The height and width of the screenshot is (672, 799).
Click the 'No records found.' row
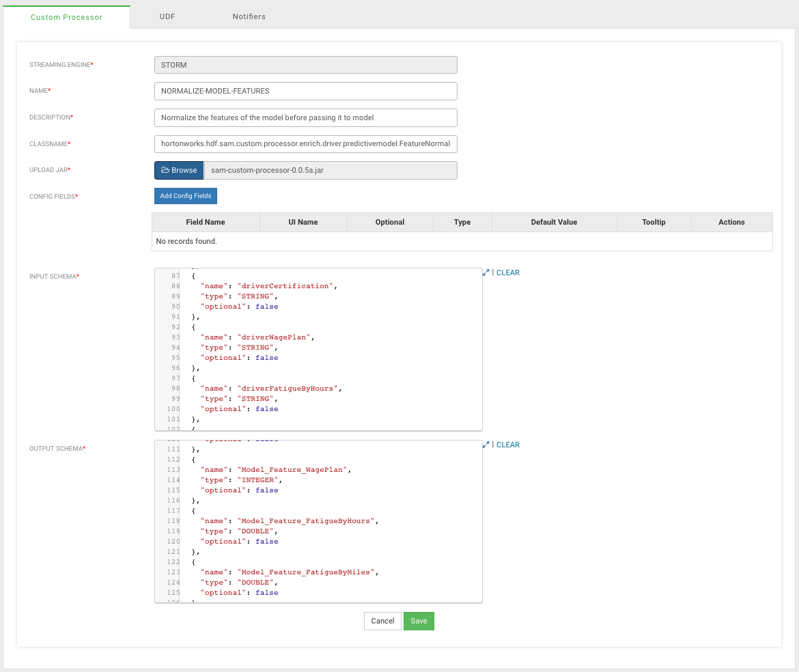[462, 242]
